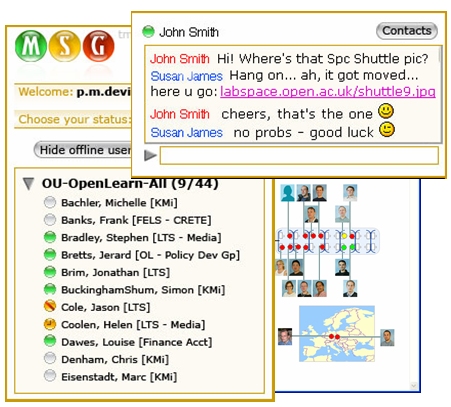The image size is (451, 407).
Task: Select contact Brim, Jonathan [LTS]
Action: coord(115,272)
